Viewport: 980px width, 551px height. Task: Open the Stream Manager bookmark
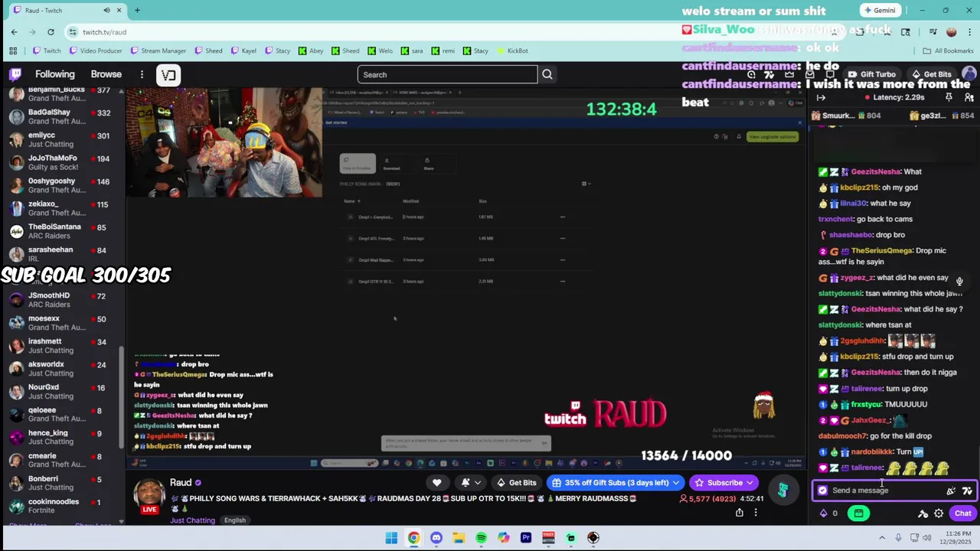tap(158, 51)
